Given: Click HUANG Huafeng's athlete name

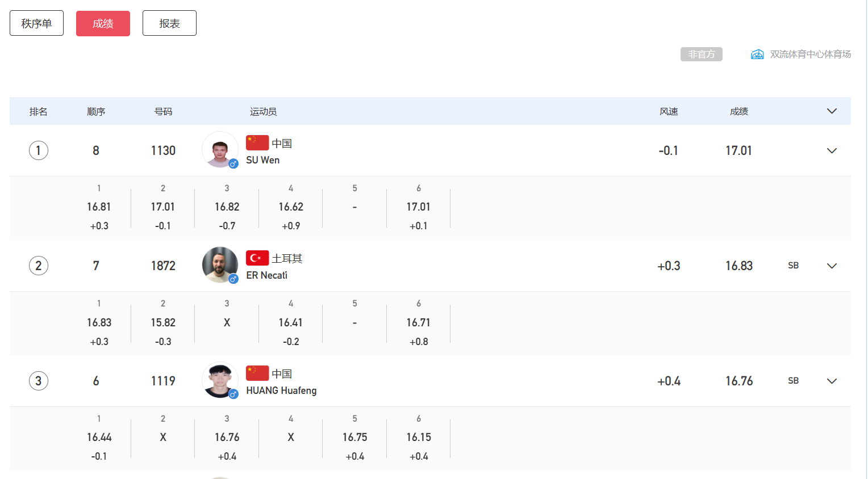Looking at the screenshot, I should coord(281,390).
